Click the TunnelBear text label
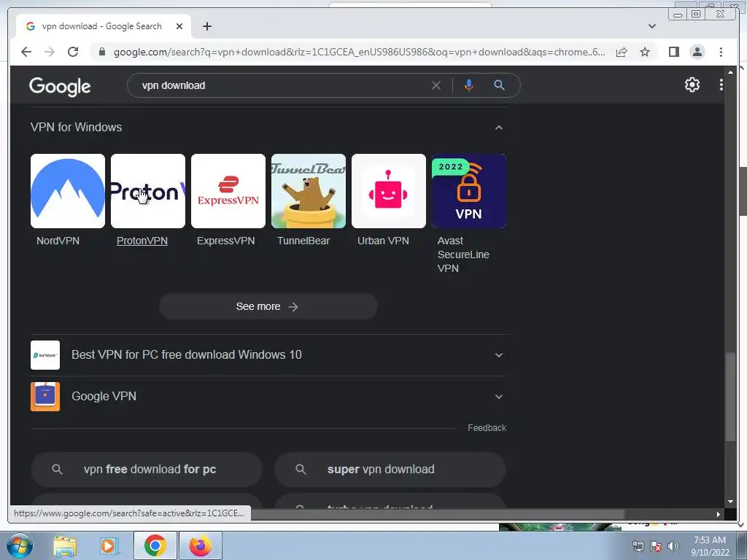Image resolution: width=747 pixels, height=560 pixels. [x=303, y=241]
